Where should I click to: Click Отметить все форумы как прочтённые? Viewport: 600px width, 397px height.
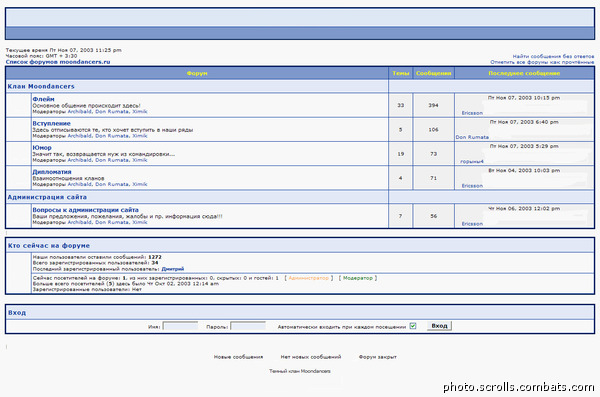click(x=542, y=62)
